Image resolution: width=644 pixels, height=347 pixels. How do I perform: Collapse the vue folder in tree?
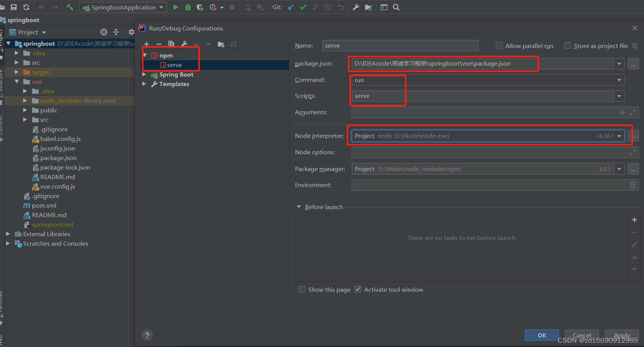pyautogui.click(x=17, y=82)
